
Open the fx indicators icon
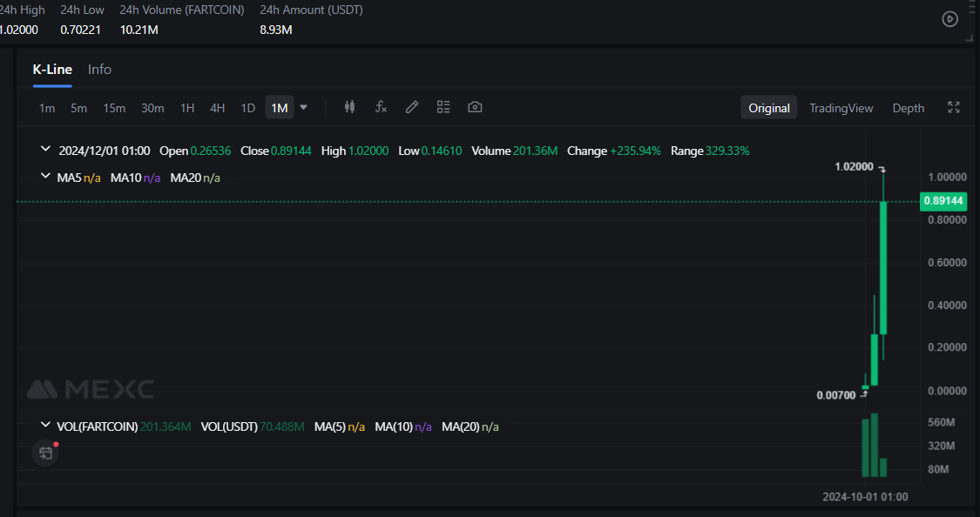[381, 107]
